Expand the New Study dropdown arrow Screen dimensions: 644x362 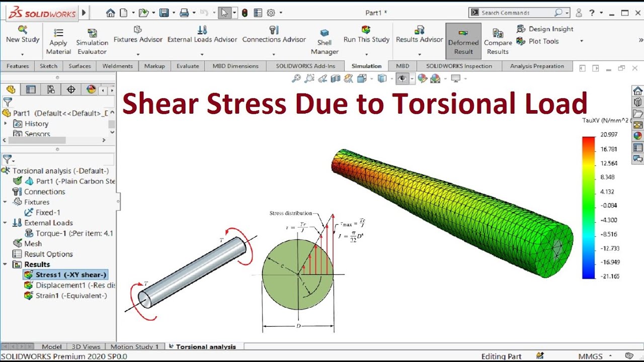tap(23, 54)
